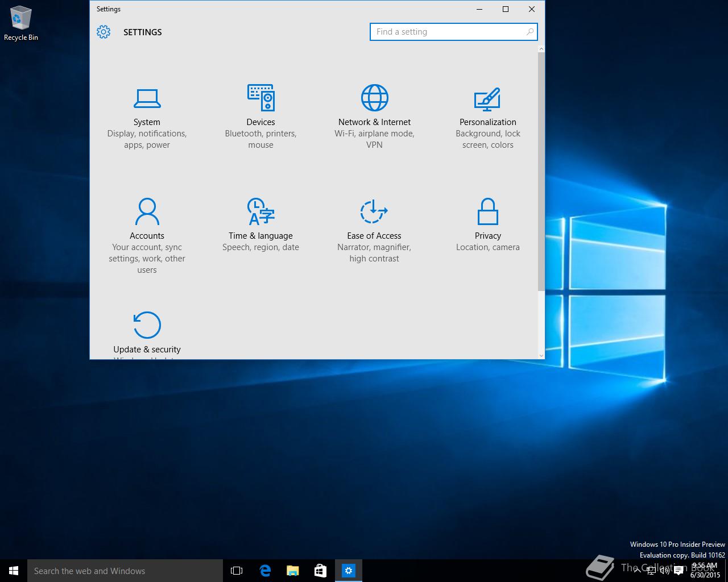This screenshot has height=582, width=728.
Task: Click in the Find a setting field
Action: (453, 32)
